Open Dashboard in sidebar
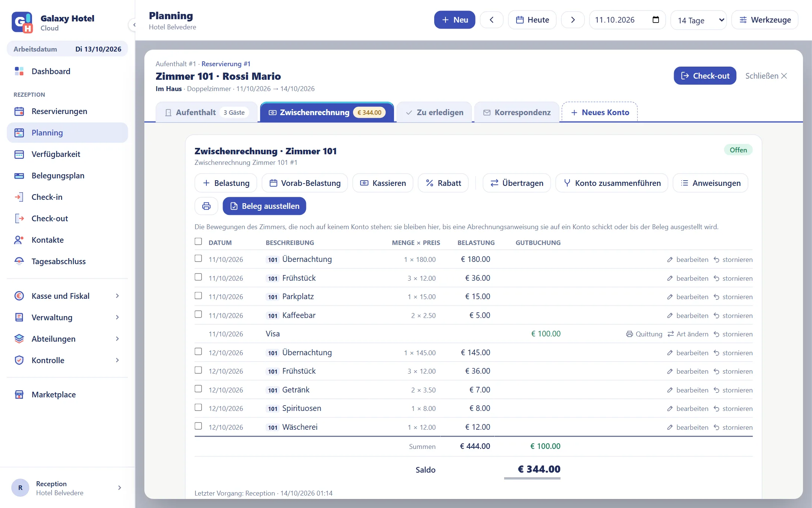 (67, 71)
